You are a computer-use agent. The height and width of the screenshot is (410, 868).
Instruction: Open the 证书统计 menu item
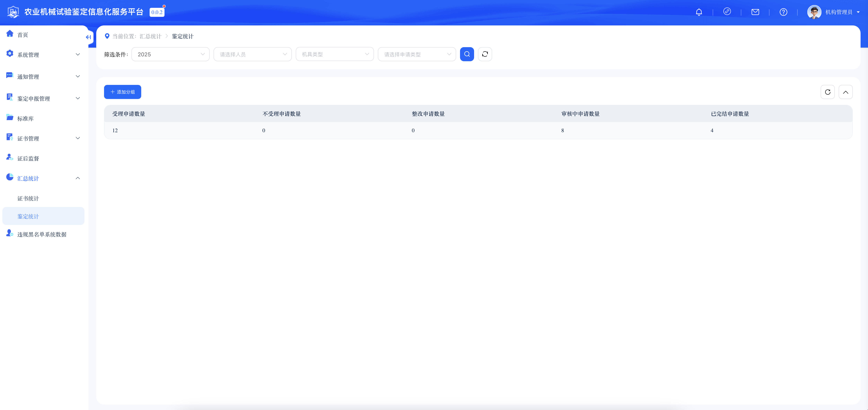[28, 198]
